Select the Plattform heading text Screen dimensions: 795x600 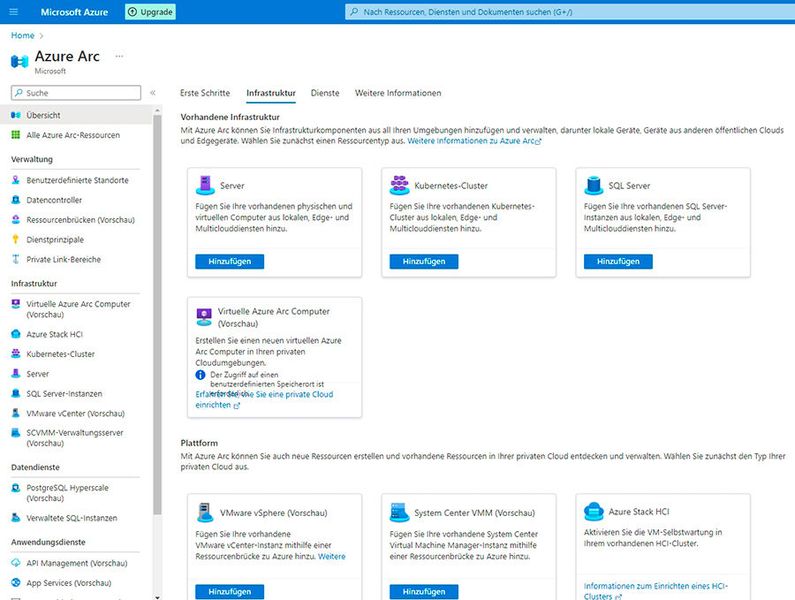pos(199,443)
